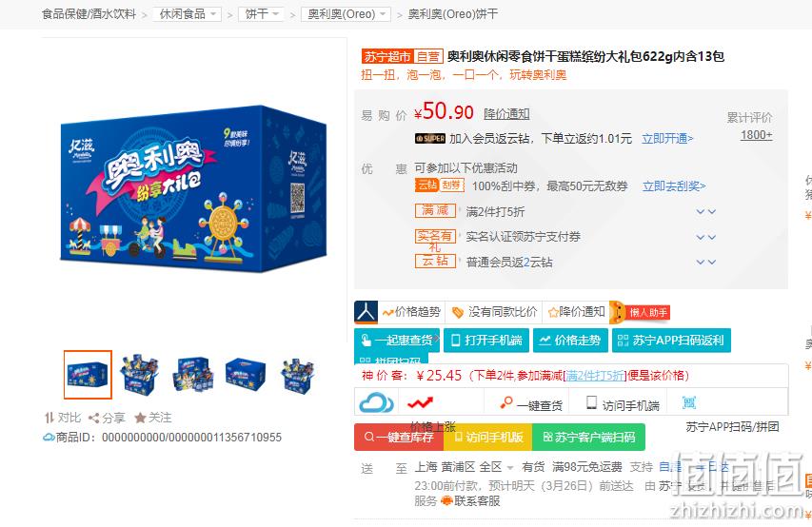Open the 奥利奥(Oreo) brand dropdown

tap(346, 14)
